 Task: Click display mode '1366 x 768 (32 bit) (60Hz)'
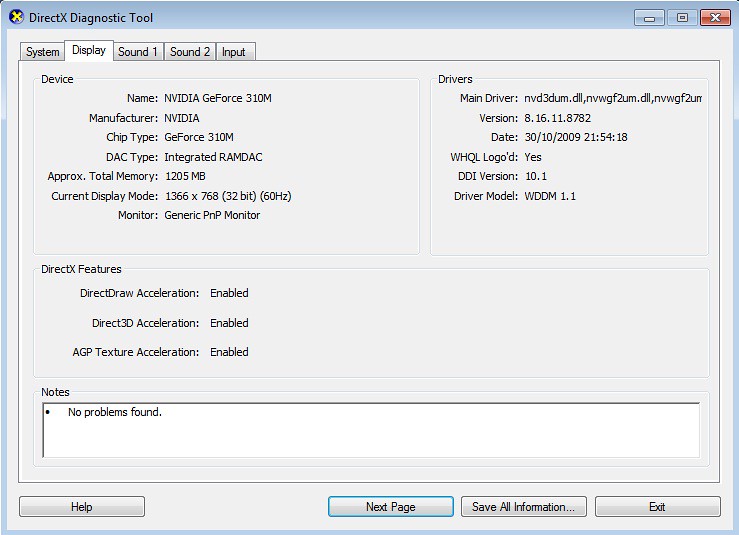click(x=228, y=196)
